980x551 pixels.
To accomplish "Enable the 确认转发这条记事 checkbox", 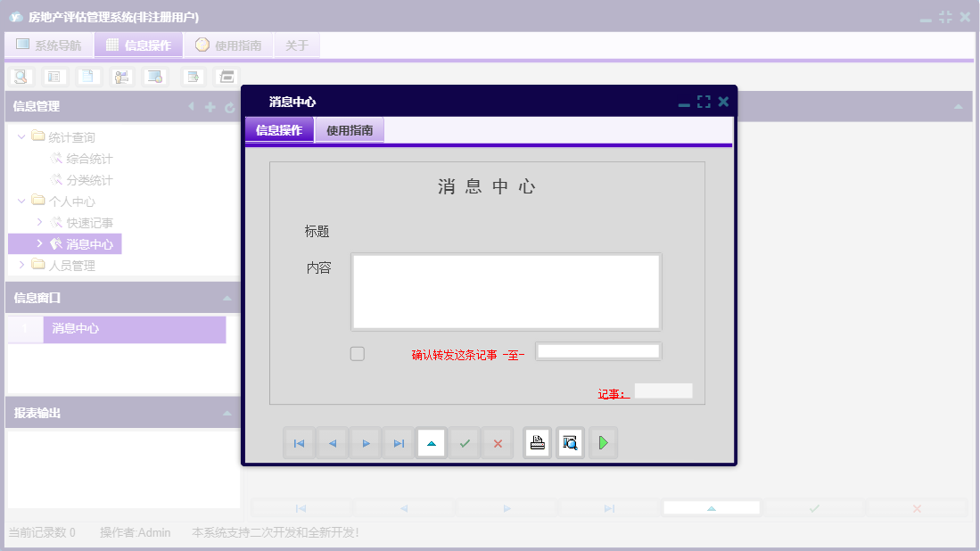I will point(357,353).
